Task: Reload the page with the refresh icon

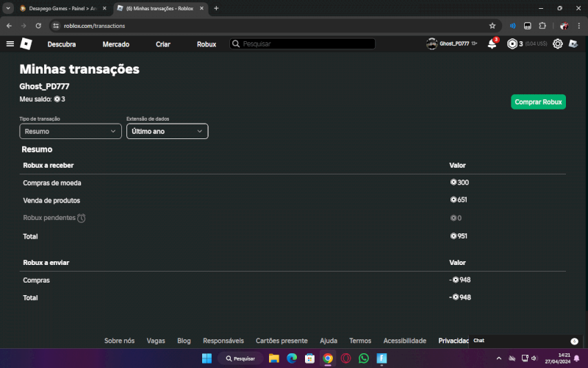Action: tap(38, 26)
